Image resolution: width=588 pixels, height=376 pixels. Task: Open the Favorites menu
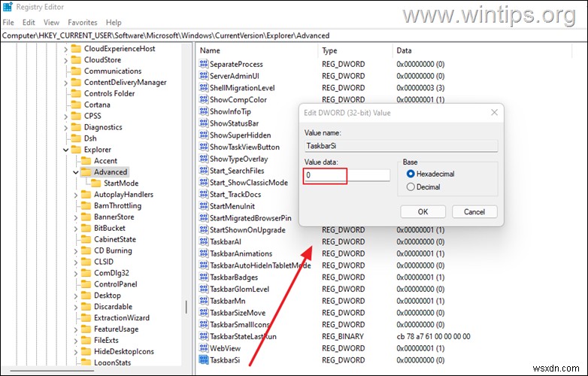pos(83,23)
